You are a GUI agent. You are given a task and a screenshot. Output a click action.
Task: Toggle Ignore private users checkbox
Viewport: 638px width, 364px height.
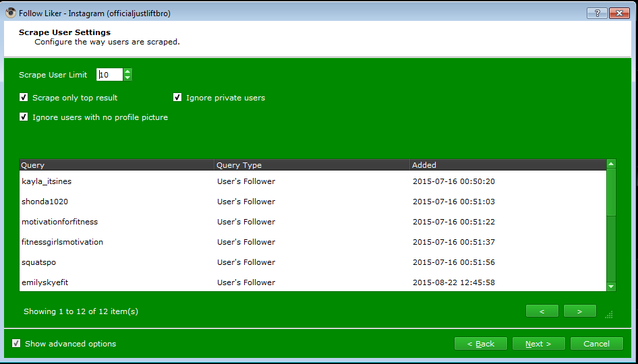[177, 97]
